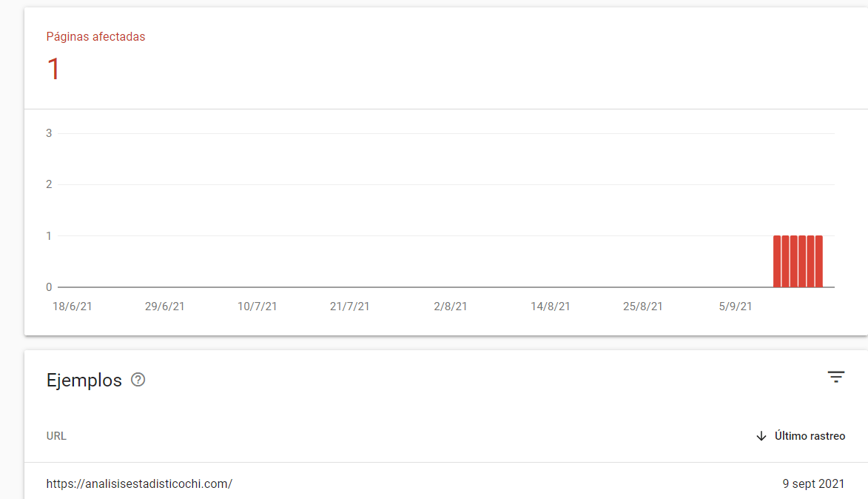Click the down arrow sort icon

click(761, 436)
